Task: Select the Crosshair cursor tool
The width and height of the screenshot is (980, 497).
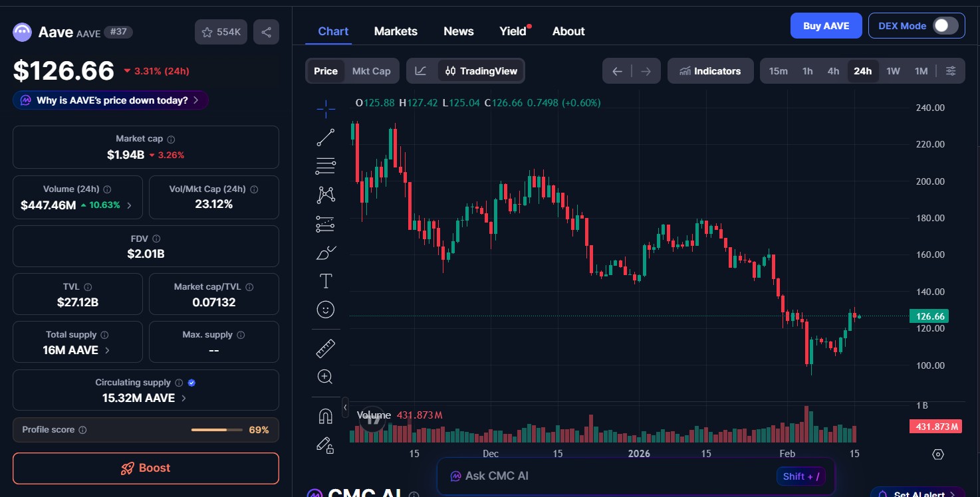Action: click(x=326, y=108)
